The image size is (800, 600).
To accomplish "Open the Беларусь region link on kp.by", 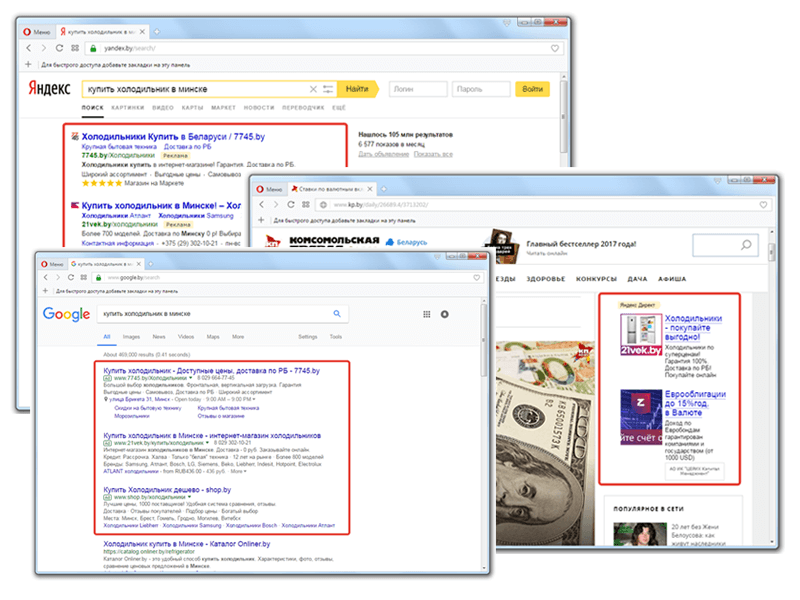I will pos(407,242).
